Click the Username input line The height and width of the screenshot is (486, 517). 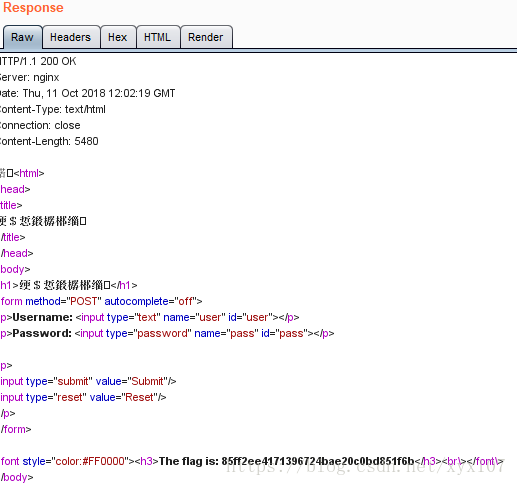pyautogui.click(x=150, y=317)
